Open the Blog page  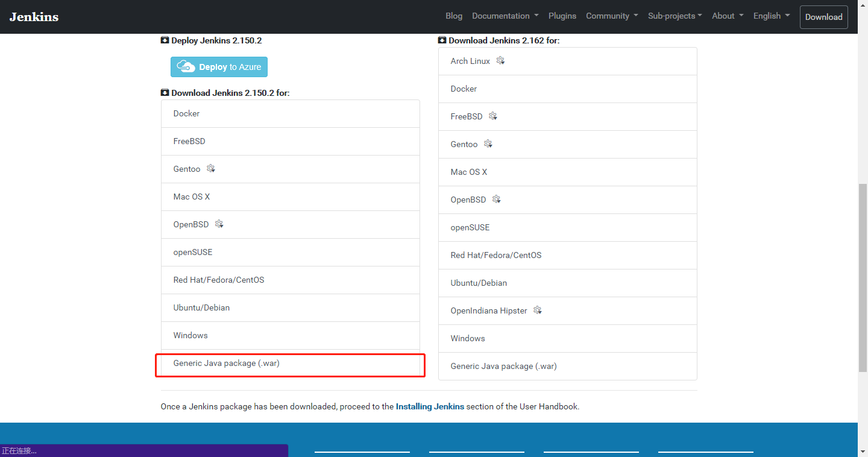[x=454, y=16]
